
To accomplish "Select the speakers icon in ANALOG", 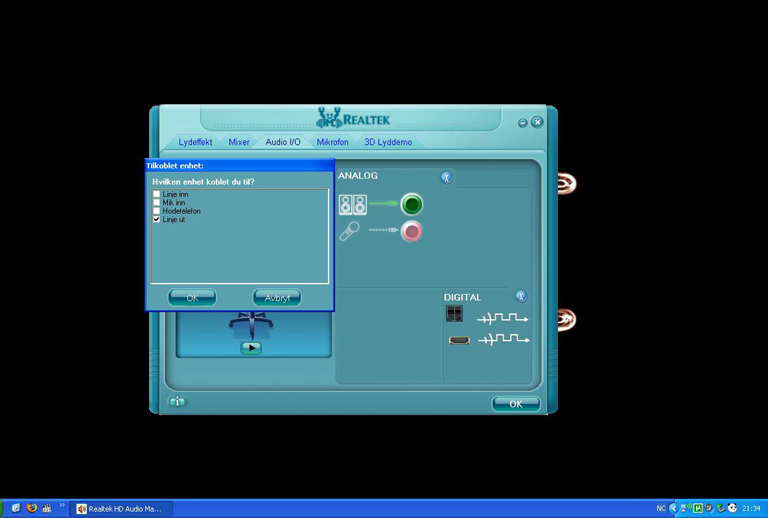I will tap(353, 205).
